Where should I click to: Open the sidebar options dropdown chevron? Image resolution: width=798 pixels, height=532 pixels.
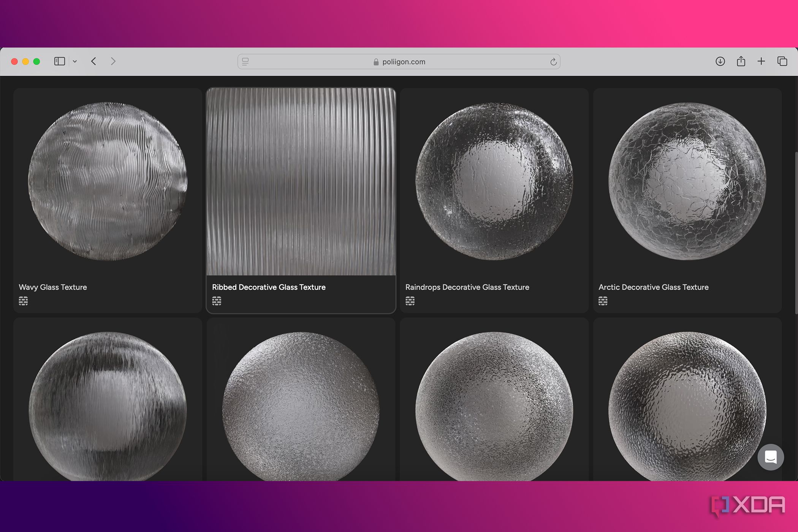coord(75,62)
